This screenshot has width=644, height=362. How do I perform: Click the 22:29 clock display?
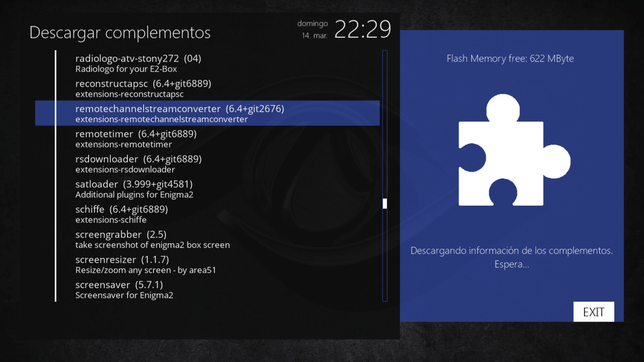pyautogui.click(x=363, y=29)
